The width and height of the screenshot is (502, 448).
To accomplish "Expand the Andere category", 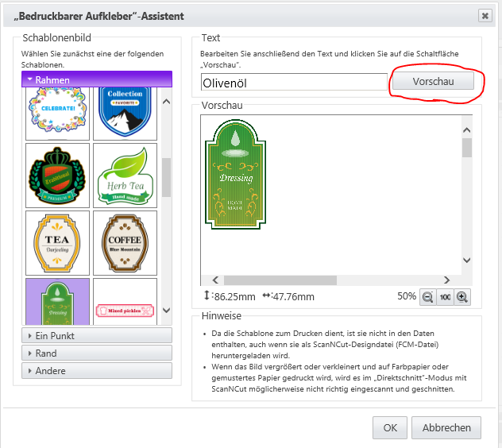I will click(96, 371).
